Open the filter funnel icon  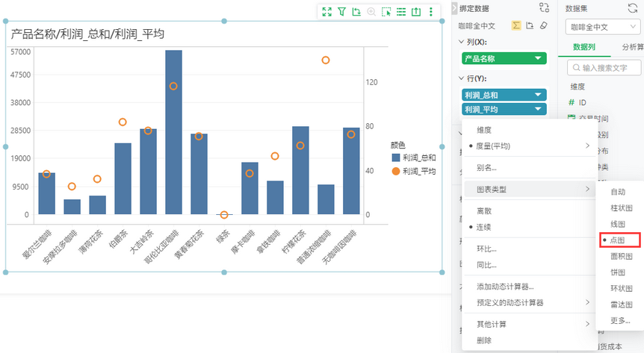click(341, 12)
